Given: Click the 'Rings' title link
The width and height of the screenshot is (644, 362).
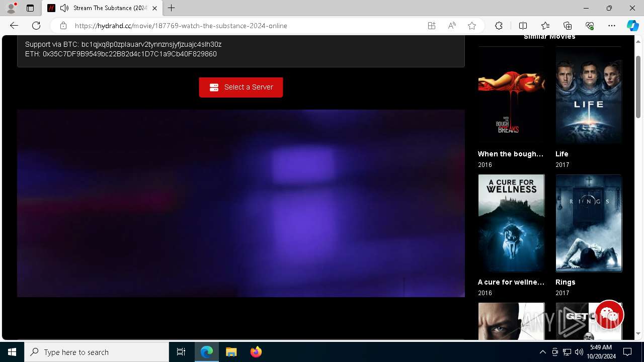Looking at the screenshot, I should pyautogui.click(x=566, y=282).
